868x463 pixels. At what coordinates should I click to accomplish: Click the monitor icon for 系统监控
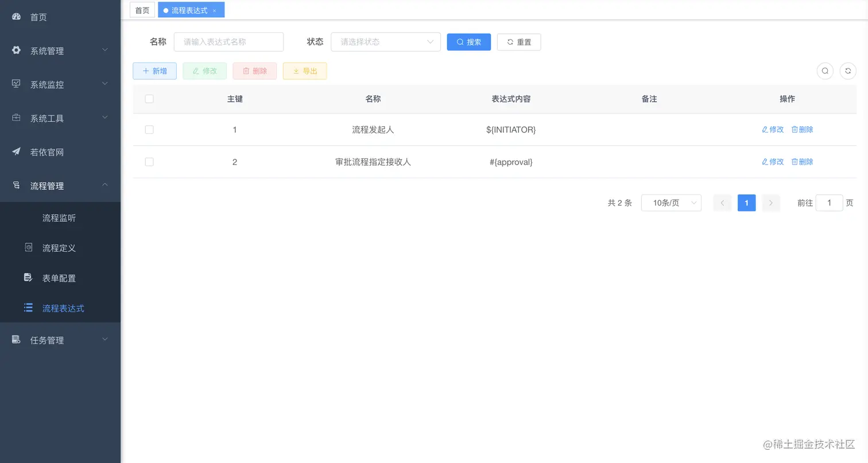(x=16, y=84)
